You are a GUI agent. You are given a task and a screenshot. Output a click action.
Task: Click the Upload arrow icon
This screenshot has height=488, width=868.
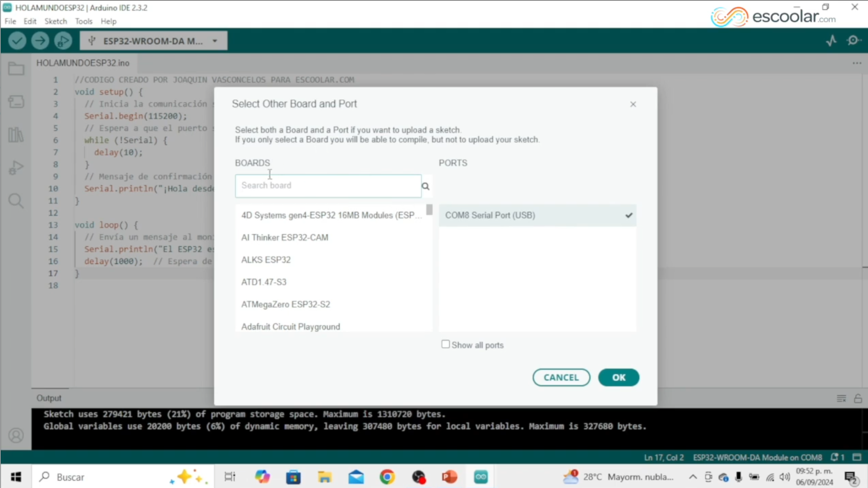tap(40, 41)
